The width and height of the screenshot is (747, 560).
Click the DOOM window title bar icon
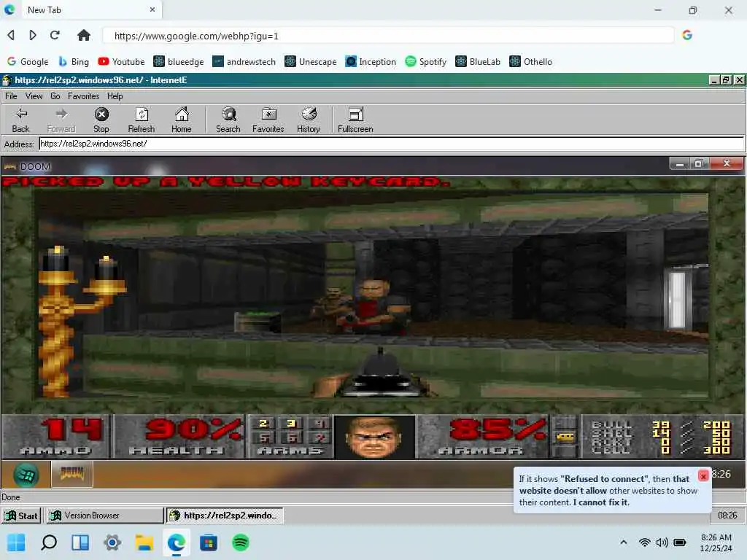coord(10,167)
